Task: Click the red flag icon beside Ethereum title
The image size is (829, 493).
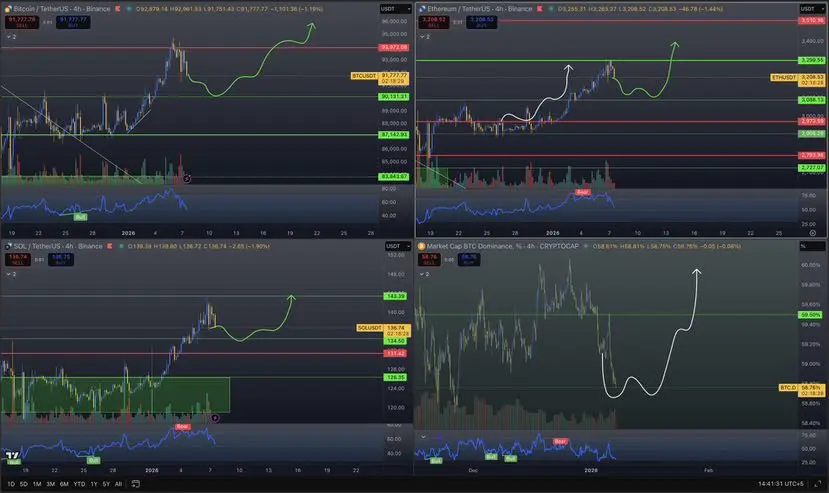Action: (540, 9)
